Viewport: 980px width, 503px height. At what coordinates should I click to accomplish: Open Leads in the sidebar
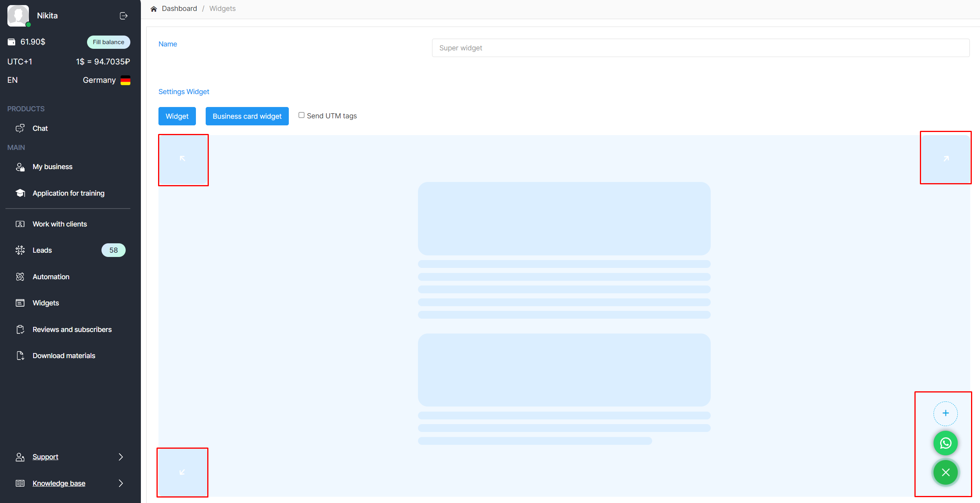point(42,250)
